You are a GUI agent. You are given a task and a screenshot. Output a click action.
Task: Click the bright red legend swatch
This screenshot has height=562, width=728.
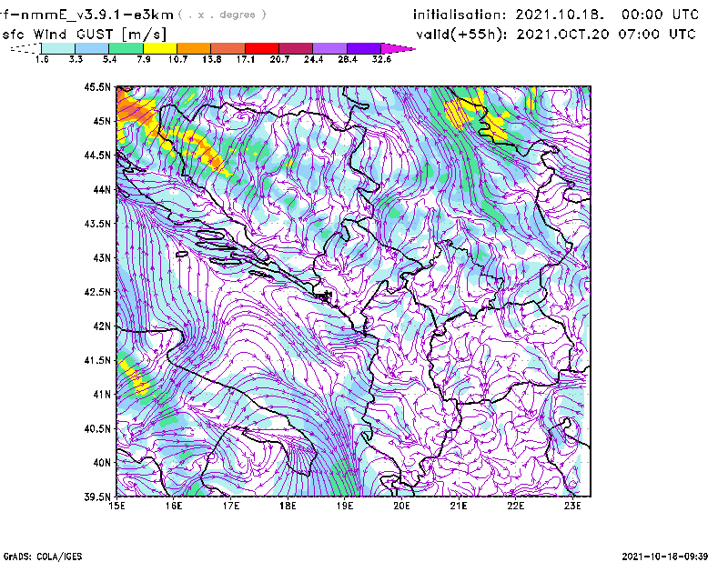tap(262, 48)
